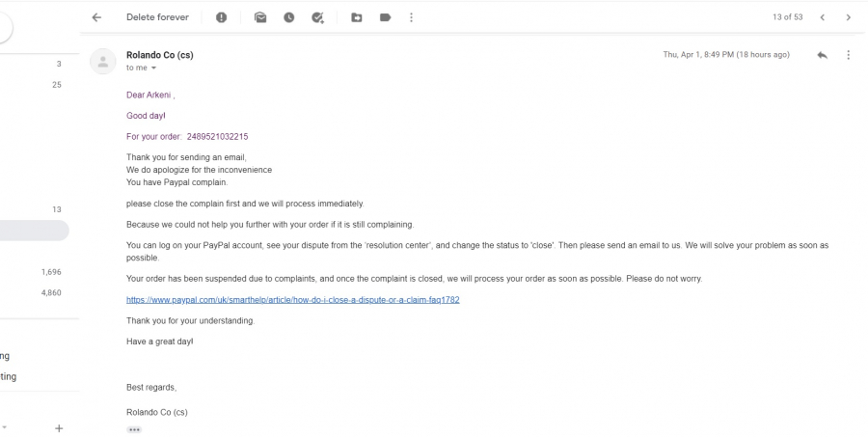Create new label with plus icon
The height and width of the screenshot is (437, 868).
point(59,428)
